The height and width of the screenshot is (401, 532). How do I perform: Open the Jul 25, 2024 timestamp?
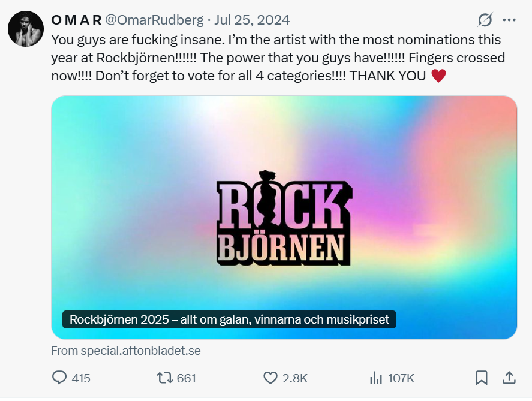252,20
